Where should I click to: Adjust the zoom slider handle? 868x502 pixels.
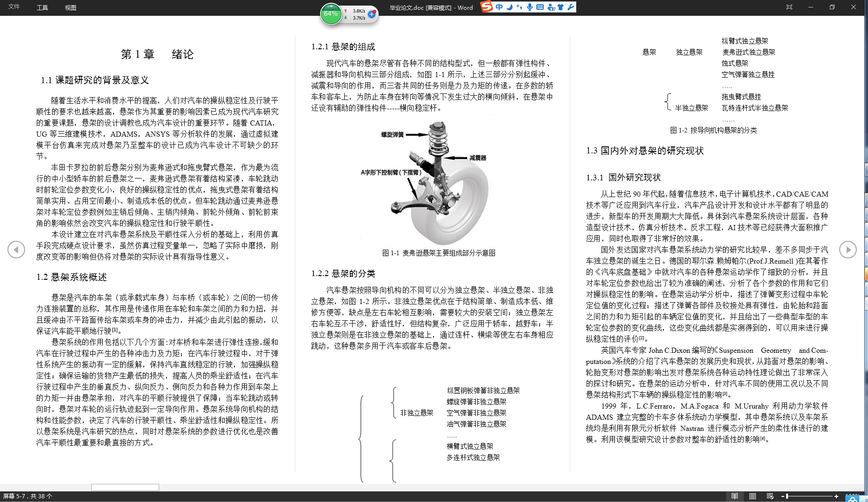point(787,496)
